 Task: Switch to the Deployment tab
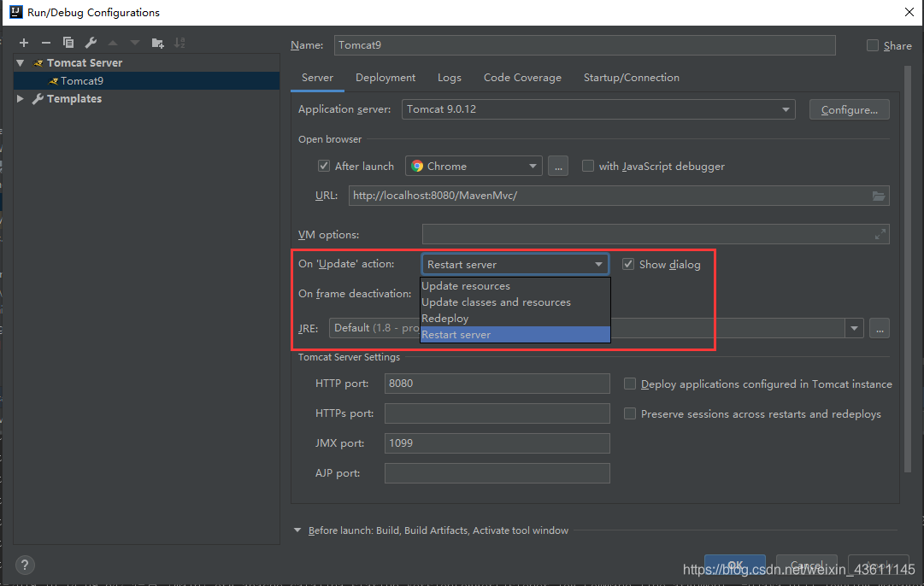(x=385, y=78)
